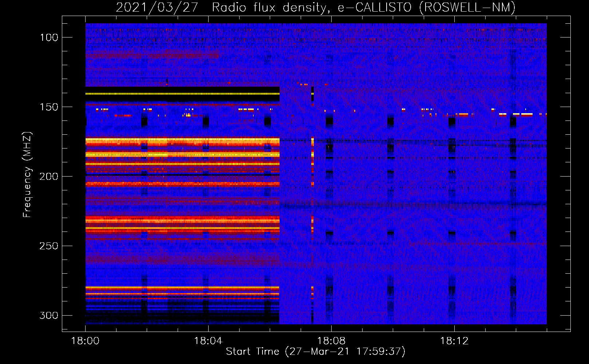
Task: Click the "200" frequency tick label
Action: coord(49,177)
